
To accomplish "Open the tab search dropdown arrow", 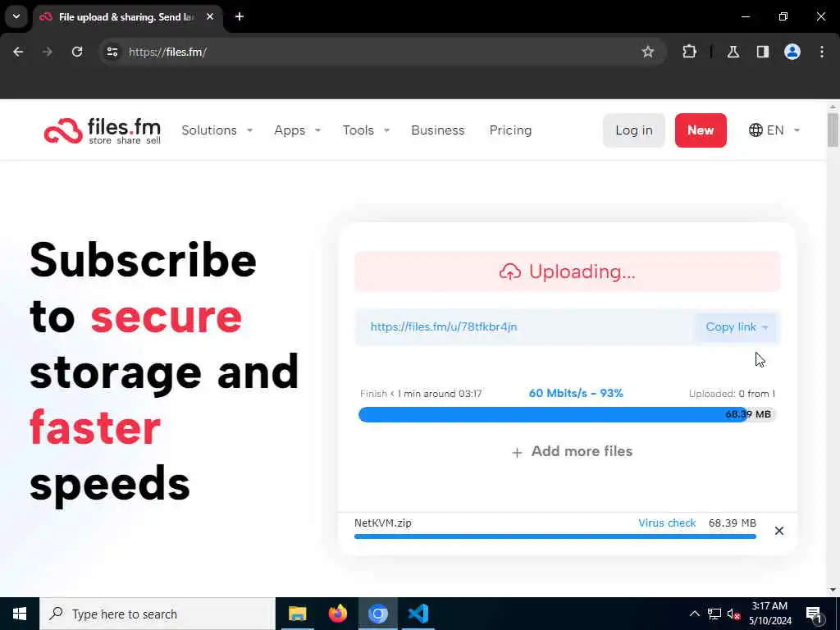I will point(16,16).
